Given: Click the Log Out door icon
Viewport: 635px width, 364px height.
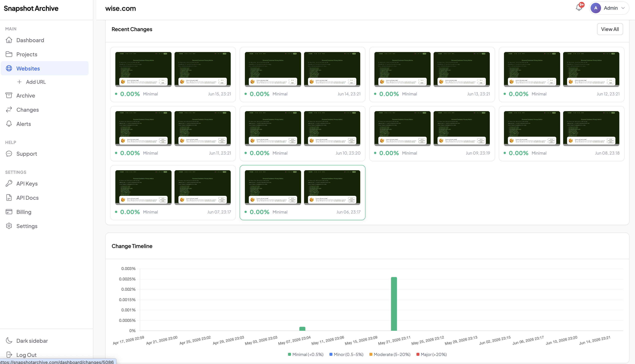Looking at the screenshot, I should point(9,355).
